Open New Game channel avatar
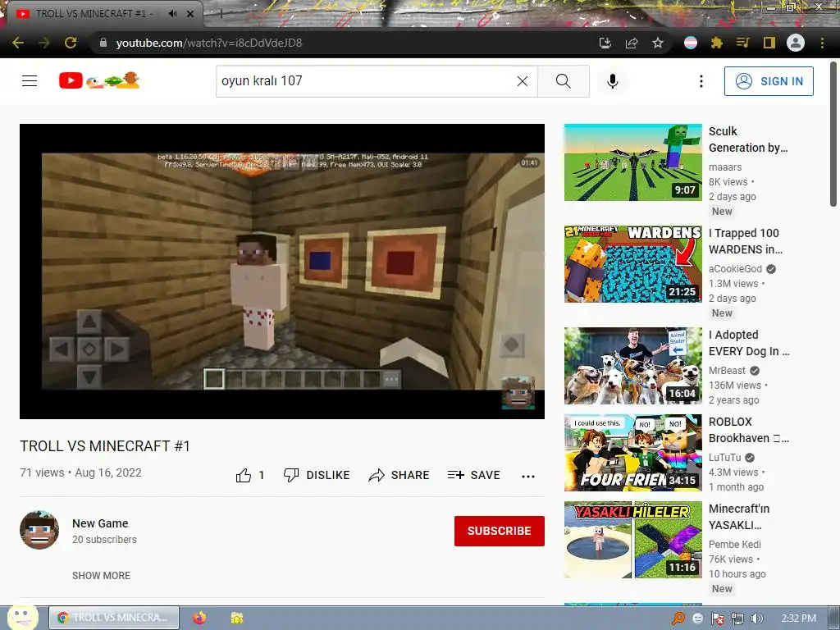The width and height of the screenshot is (840, 630). tap(39, 530)
